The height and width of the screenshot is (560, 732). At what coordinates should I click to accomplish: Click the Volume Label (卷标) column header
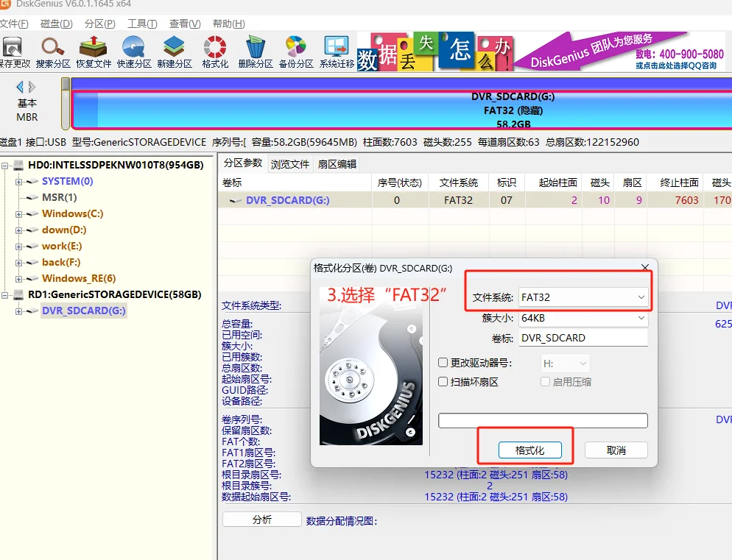(x=295, y=183)
